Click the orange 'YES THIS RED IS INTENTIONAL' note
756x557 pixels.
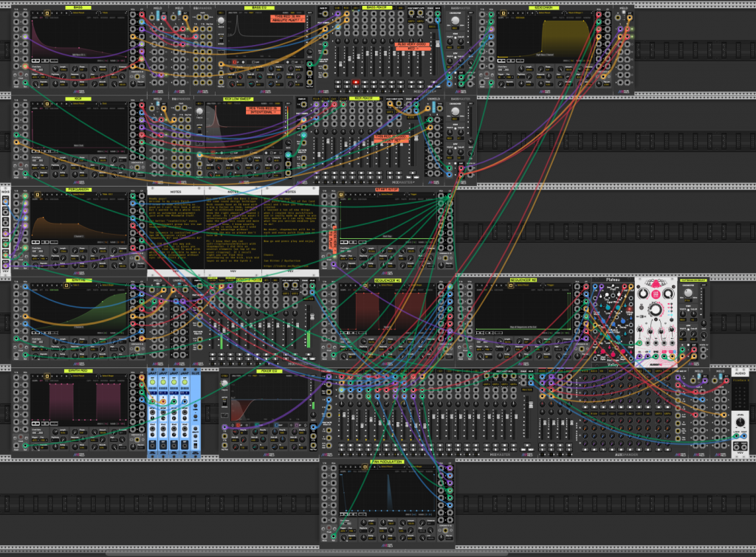[x=262, y=110]
